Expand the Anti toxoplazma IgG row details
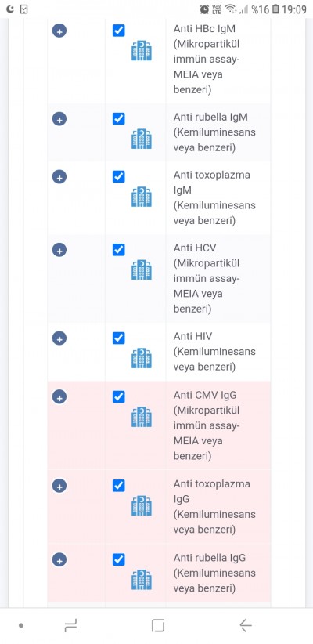Image resolution: width=313 pixels, height=644 pixels. tap(59, 486)
